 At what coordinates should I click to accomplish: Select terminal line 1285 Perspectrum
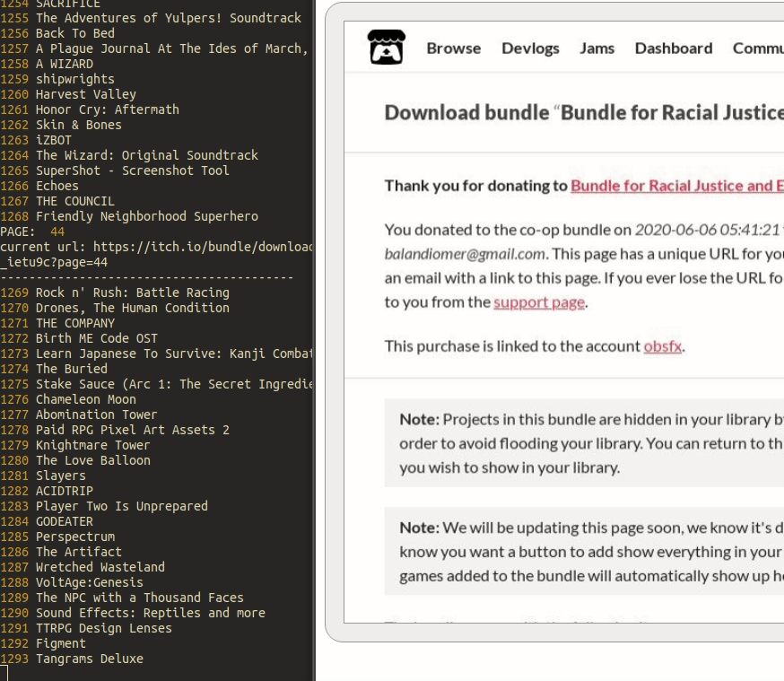[x=57, y=537]
